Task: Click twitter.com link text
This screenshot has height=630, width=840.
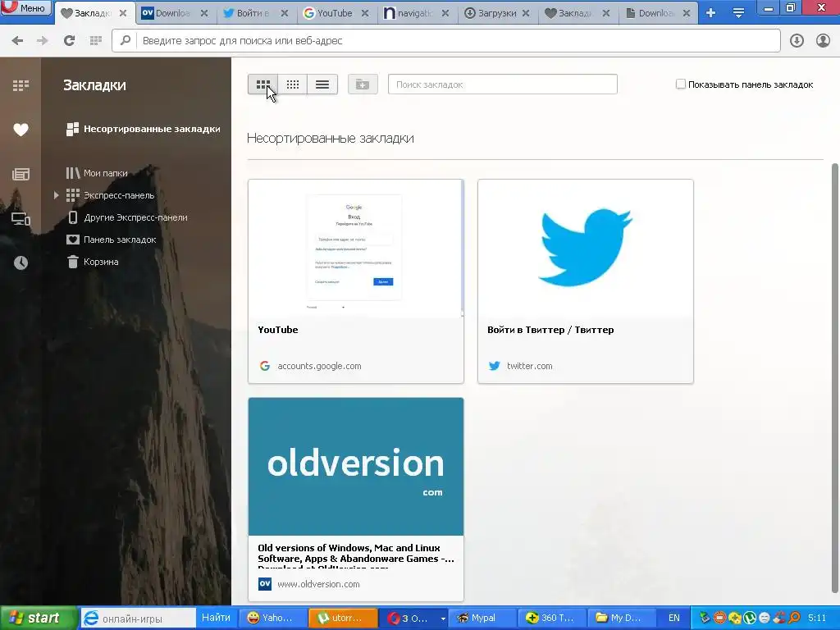Action: tap(529, 366)
